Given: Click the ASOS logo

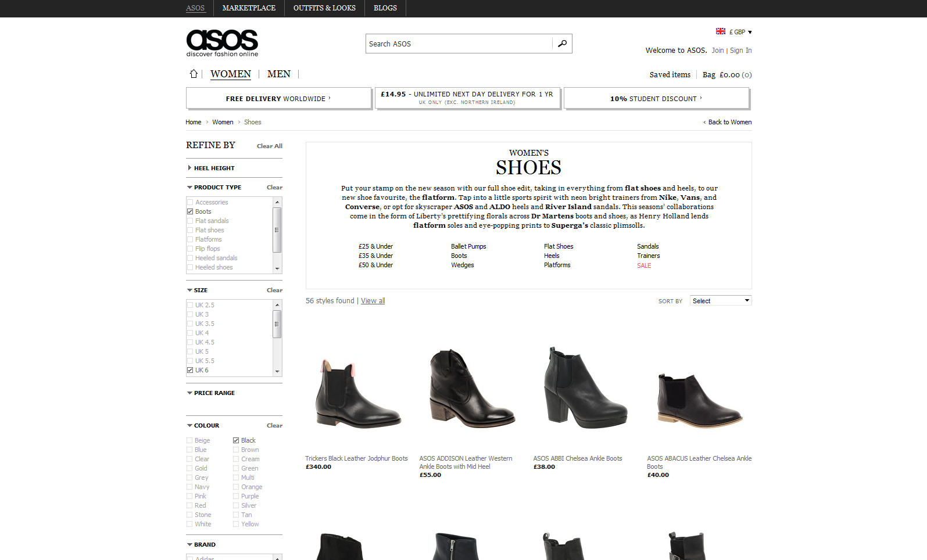Looking at the screenshot, I should (222, 43).
